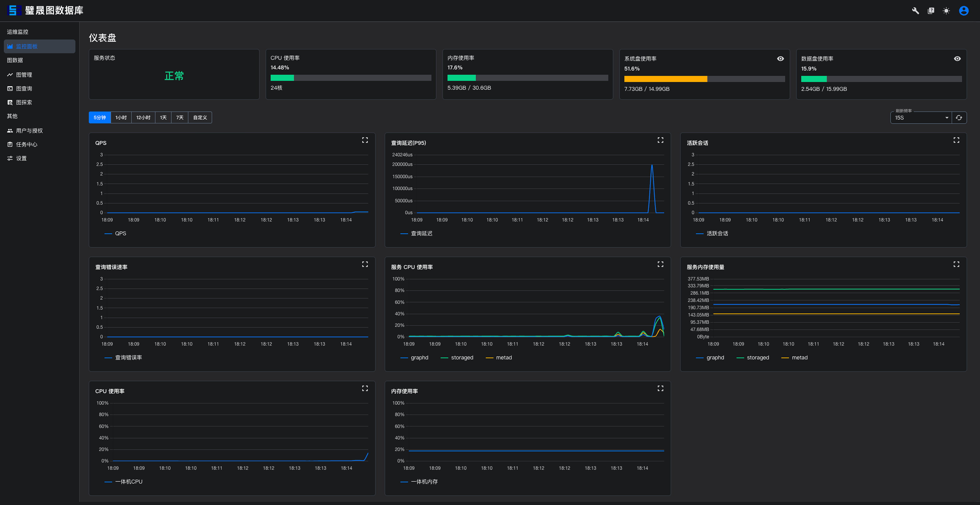
Task: Open the help documentation icon
Action: pyautogui.click(x=931, y=11)
